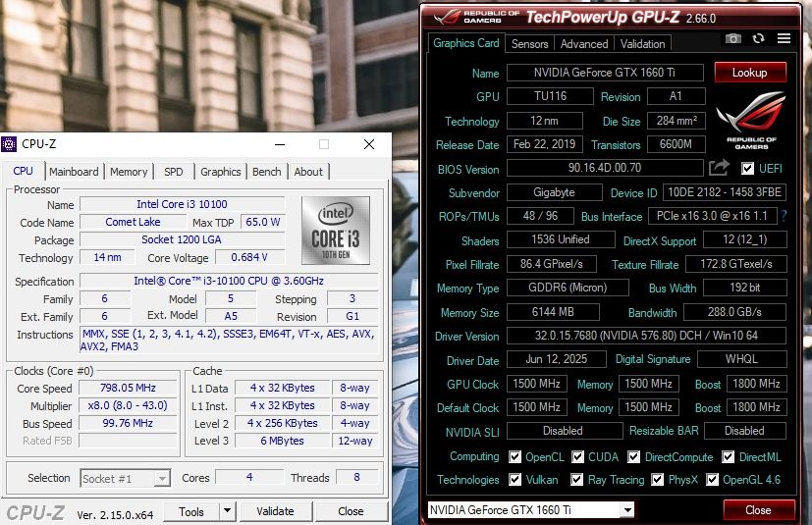The width and height of the screenshot is (812, 525).
Task: Take a screenshot with GPU-Z camera icon
Action: pyautogui.click(x=732, y=39)
